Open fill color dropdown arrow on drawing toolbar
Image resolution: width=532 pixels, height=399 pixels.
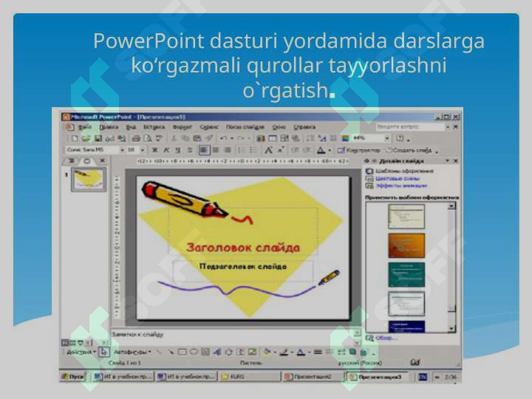coord(274,352)
